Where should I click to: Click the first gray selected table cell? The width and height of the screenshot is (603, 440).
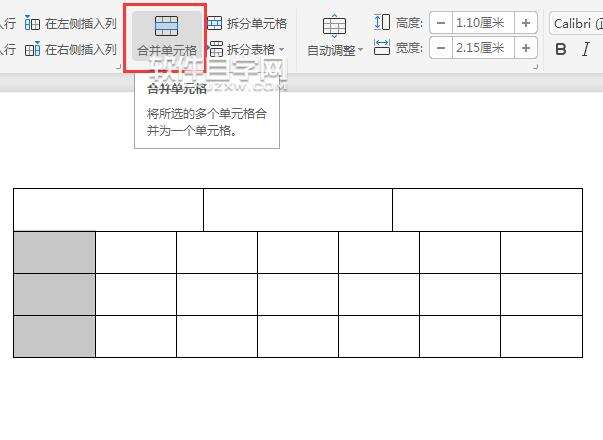tap(55, 252)
